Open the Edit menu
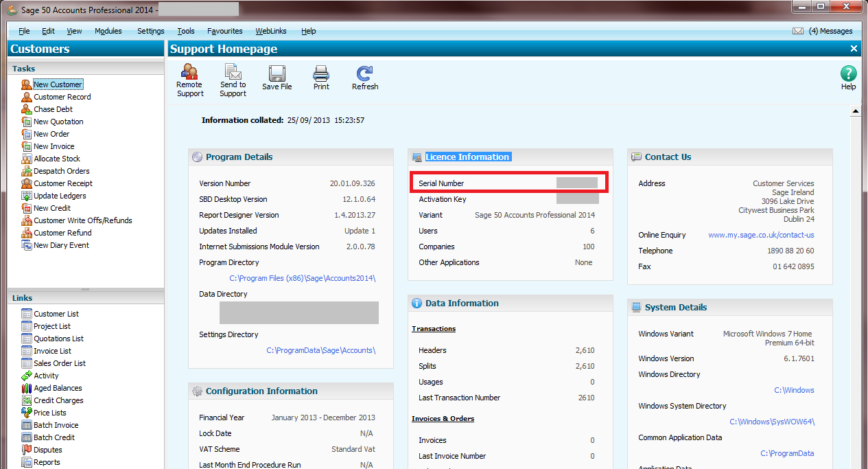The height and width of the screenshot is (469, 868). tap(48, 31)
